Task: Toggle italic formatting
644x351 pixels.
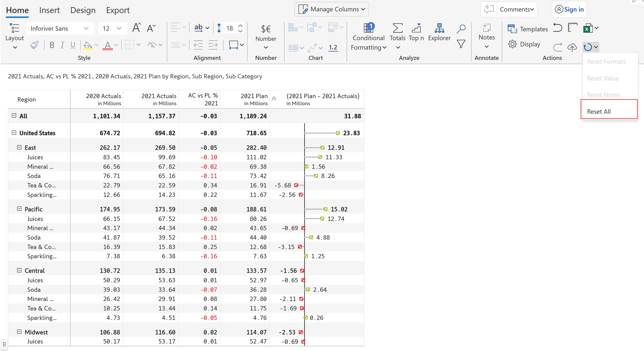Action: 62,45
